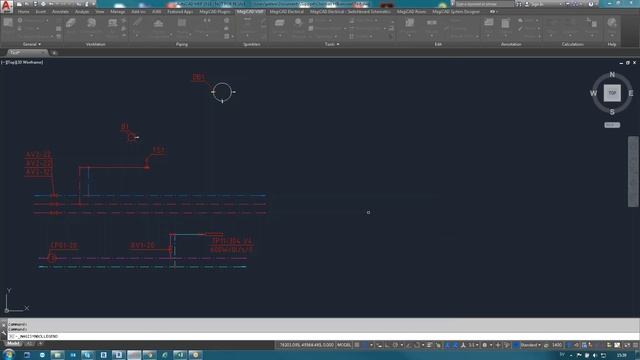
Task: Click the InfoCenter help question mark icon
Action: point(591,4)
